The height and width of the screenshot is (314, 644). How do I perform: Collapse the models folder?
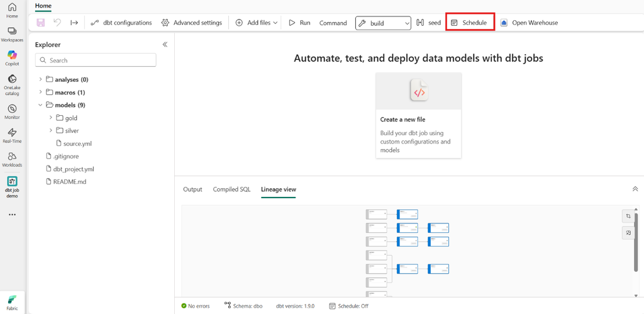[x=40, y=105]
